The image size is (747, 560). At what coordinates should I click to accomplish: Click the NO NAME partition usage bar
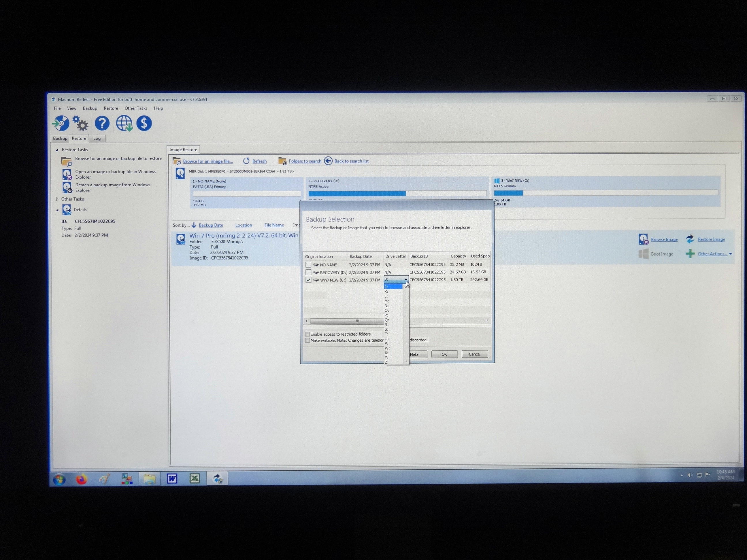(247, 194)
